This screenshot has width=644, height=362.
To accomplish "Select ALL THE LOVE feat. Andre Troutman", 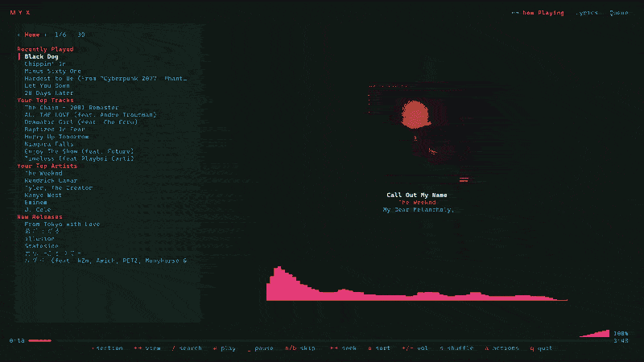I will point(90,115).
